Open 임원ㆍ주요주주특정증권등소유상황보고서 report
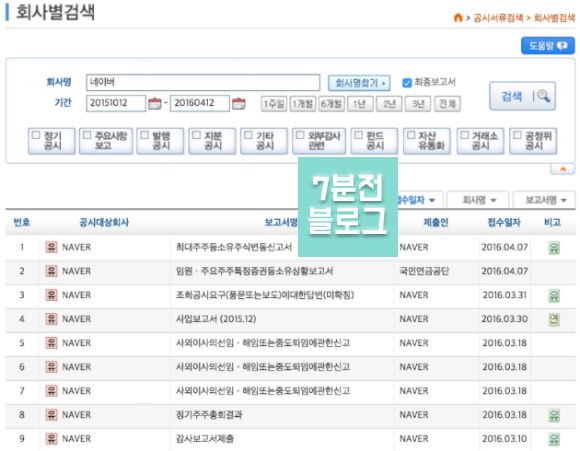580x451 pixels. [254, 271]
